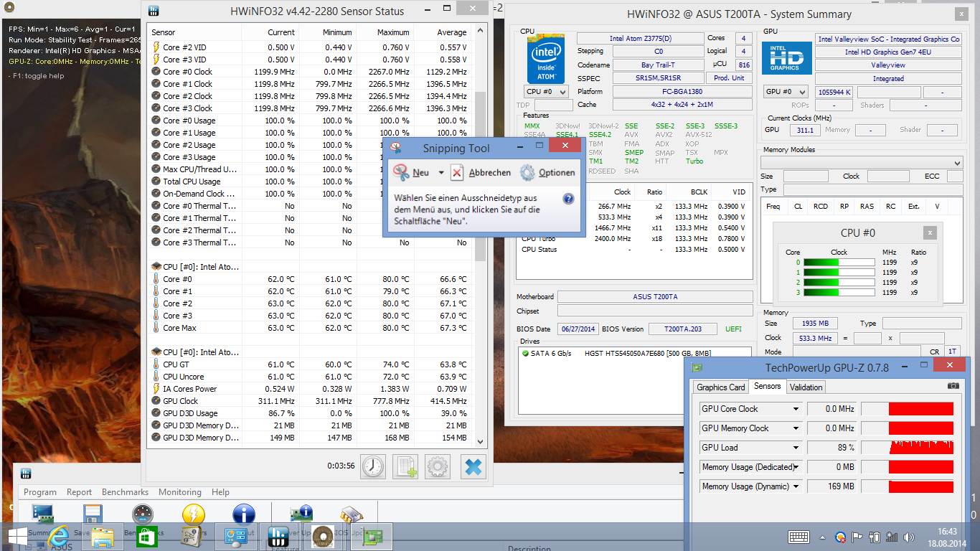Click the volume speaker tray icon
The width and height of the screenshot is (980, 551).
pos(910,537)
